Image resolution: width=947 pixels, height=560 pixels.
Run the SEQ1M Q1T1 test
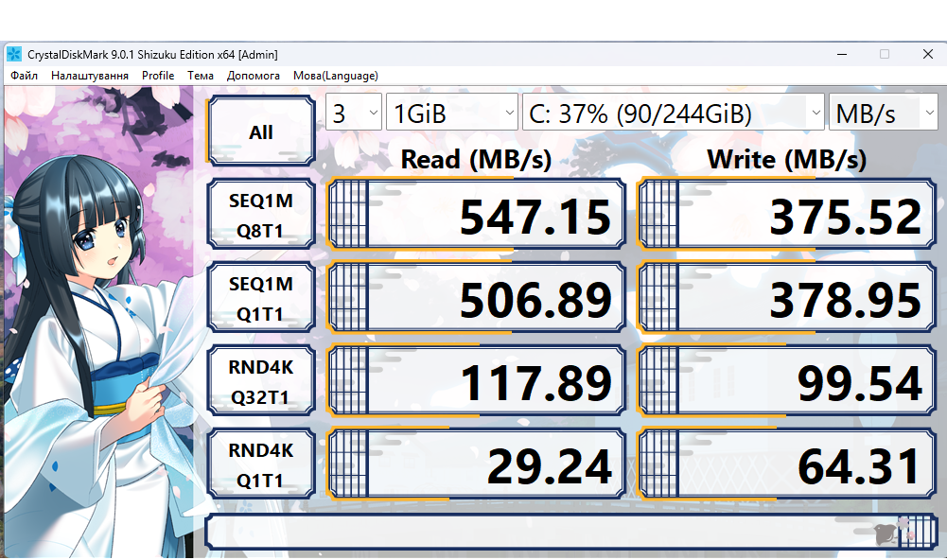pos(261,298)
